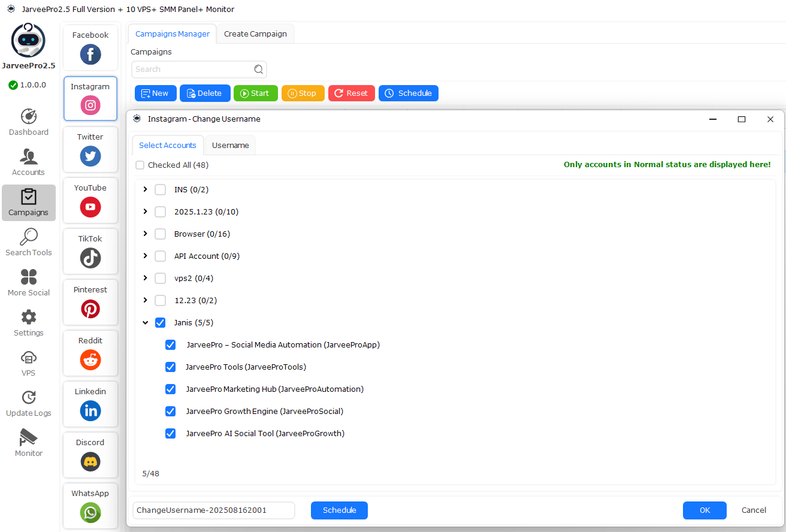Uncheck JarveePro AI Social Tool checkbox
This screenshot has width=786, height=532.
point(171,433)
